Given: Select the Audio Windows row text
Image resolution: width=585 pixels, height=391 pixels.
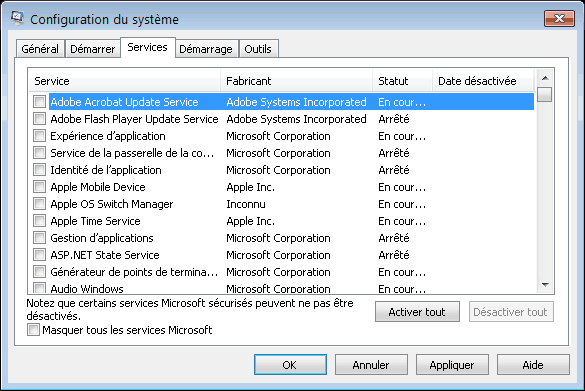Looking at the screenshot, I should click(x=87, y=289).
